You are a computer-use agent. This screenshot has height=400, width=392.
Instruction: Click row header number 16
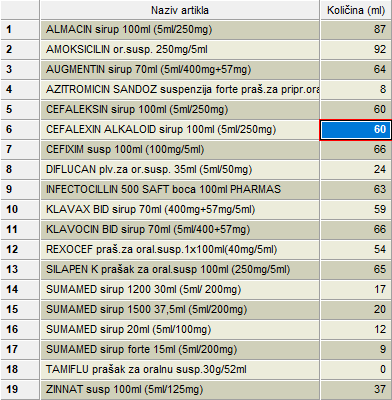[20, 330]
